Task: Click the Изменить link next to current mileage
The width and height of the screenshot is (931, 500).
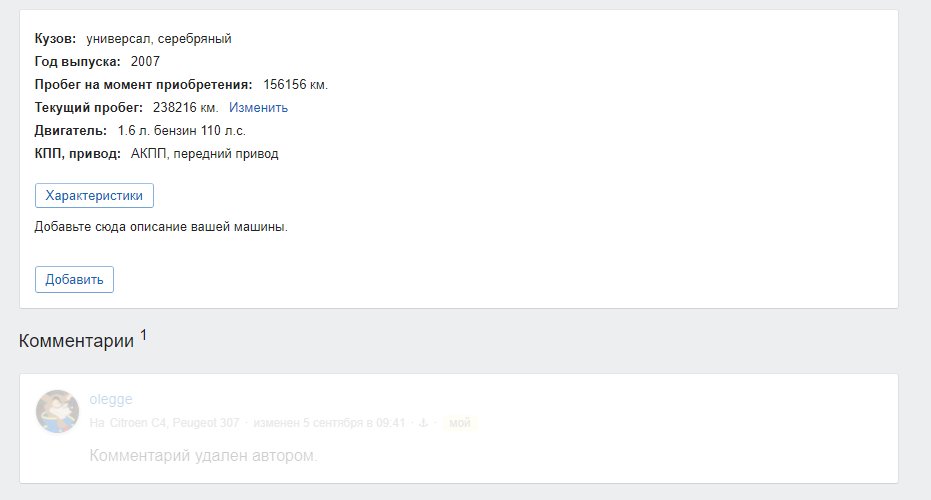Action: tap(258, 107)
